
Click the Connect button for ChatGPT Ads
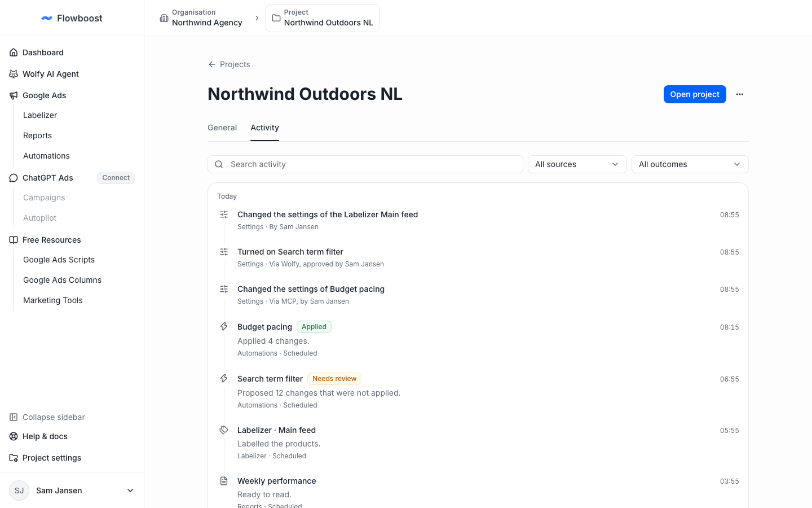click(116, 178)
